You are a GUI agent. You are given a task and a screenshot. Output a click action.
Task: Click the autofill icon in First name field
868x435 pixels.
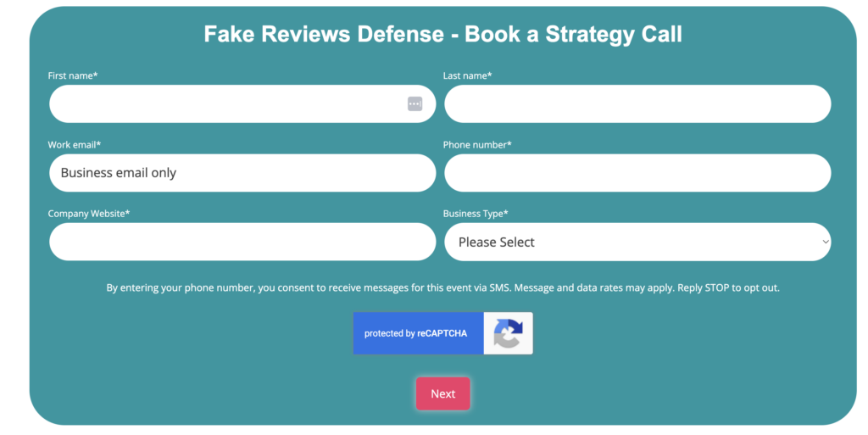415,103
